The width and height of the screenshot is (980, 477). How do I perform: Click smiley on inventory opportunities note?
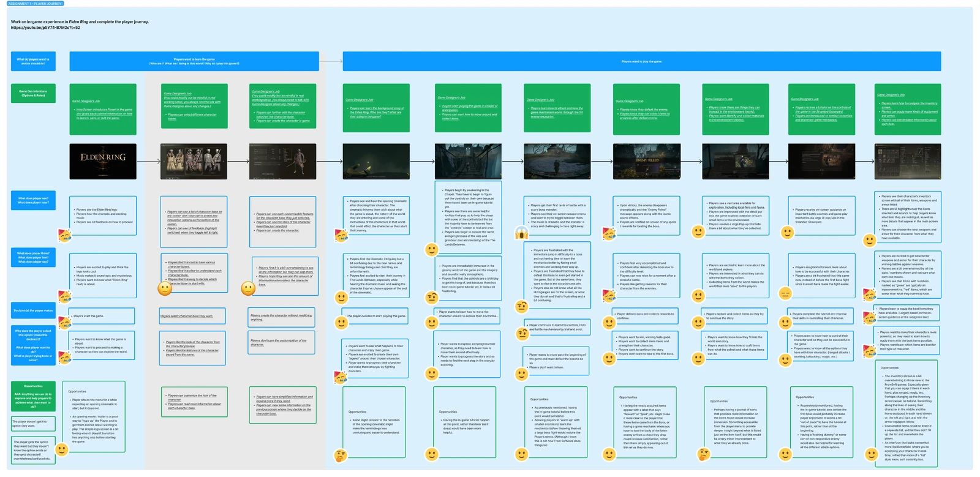tap(871, 454)
